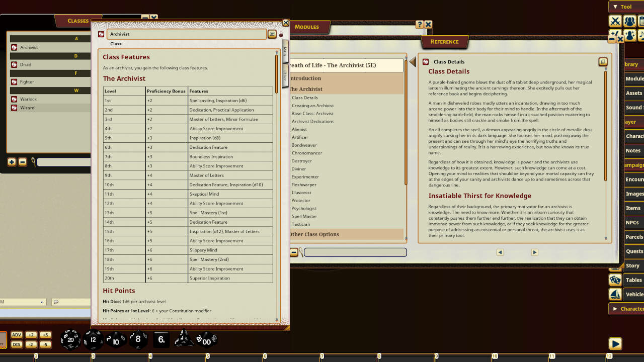The width and height of the screenshot is (644, 362).
Task: Click the question mark help icon
Action: [420, 24]
